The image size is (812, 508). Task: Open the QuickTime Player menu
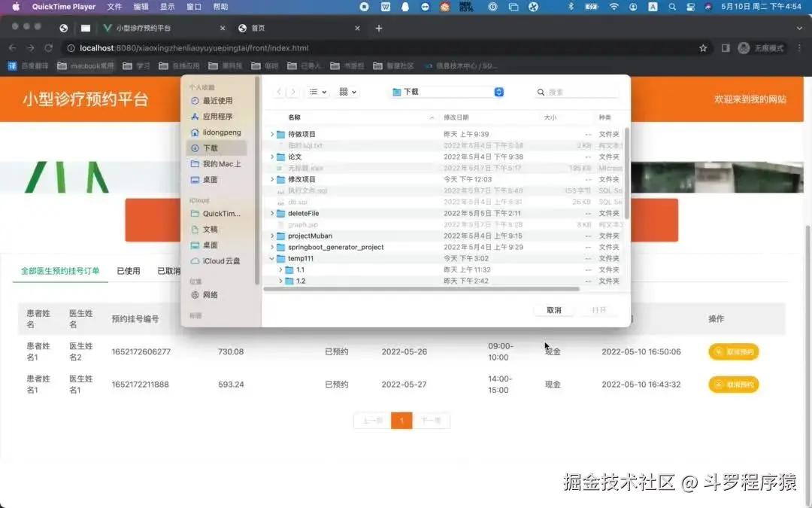(64, 7)
